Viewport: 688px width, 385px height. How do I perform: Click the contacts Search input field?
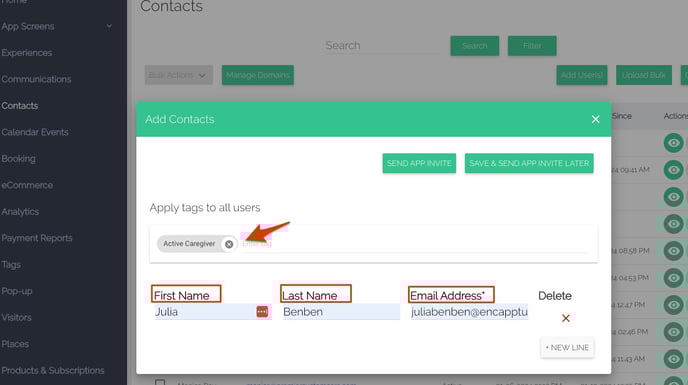(x=382, y=46)
